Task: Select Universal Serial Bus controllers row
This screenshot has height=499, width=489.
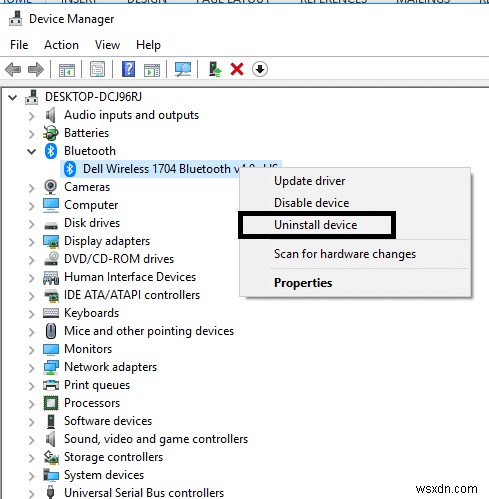Action: click(x=144, y=493)
